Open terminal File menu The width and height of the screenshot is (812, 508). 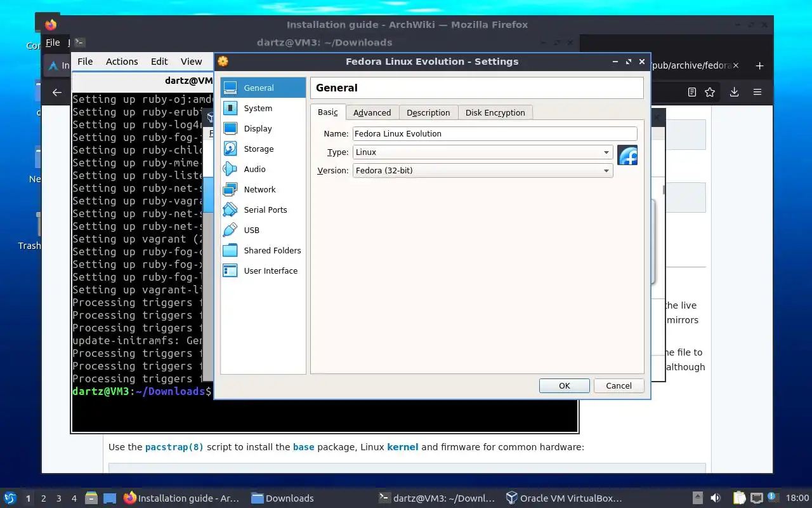85,61
